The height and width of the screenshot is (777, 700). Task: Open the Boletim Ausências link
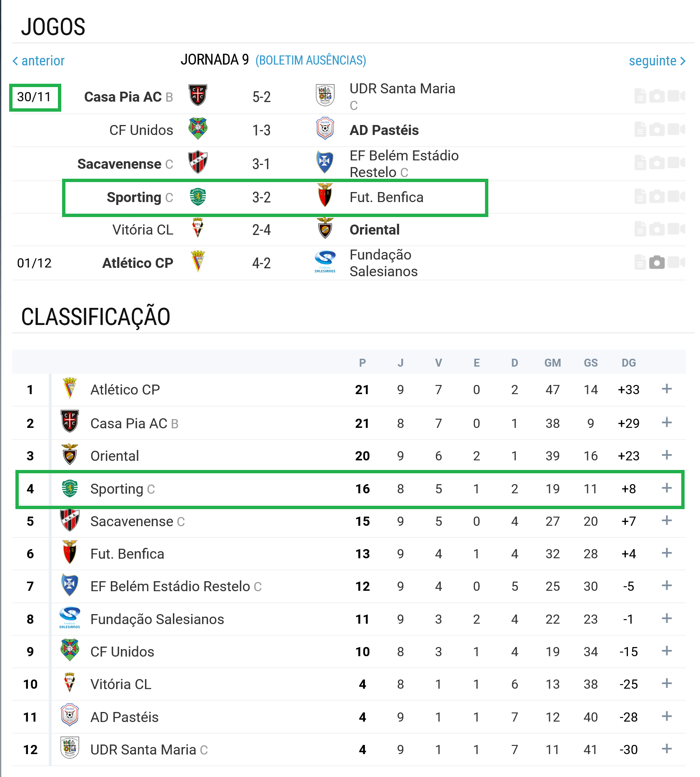point(310,60)
